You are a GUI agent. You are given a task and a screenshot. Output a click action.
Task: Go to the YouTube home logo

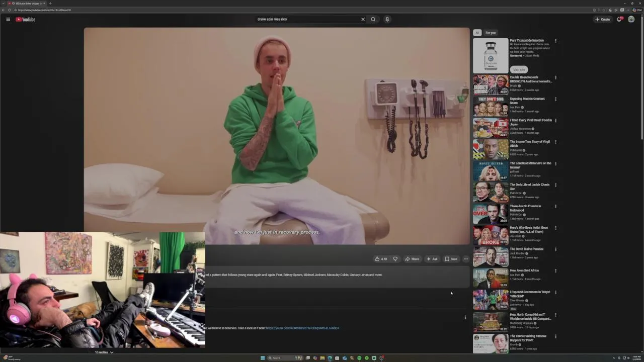(x=25, y=19)
